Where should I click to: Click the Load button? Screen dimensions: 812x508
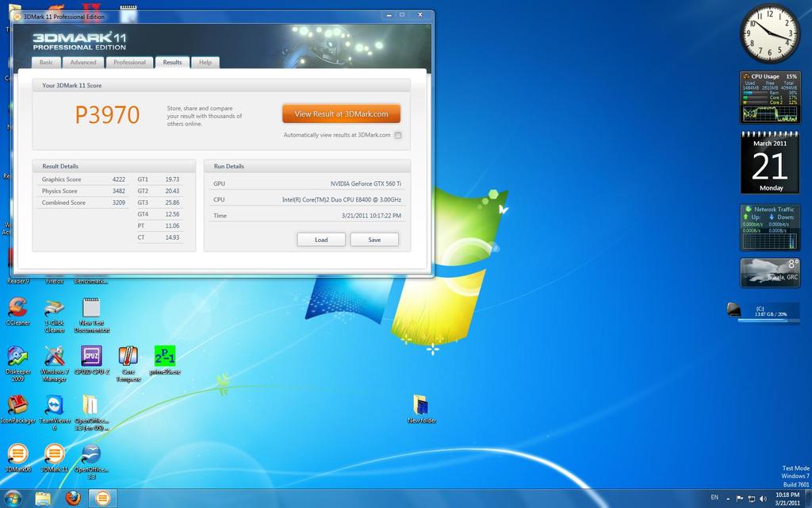(x=321, y=240)
